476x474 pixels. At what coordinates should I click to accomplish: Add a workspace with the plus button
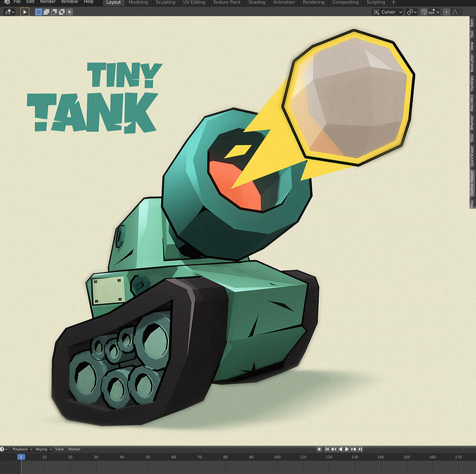pos(393,2)
